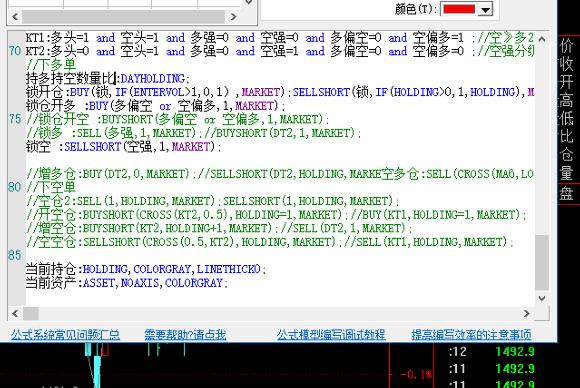
Task: Click the code editor horizontal scrollbar thumb
Action: 31,314
